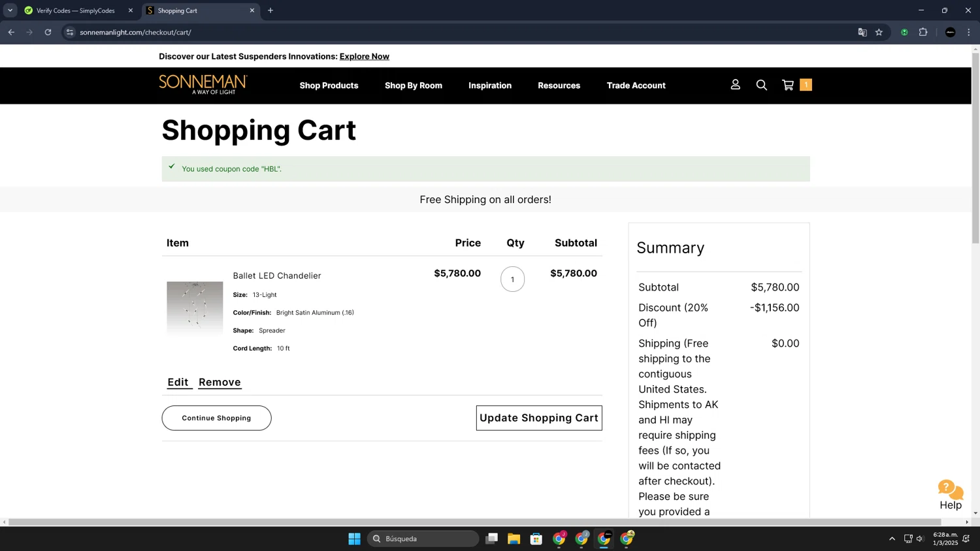980x551 pixels.
Task: Click the Discount (20% Off) label
Action: pyautogui.click(x=674, y=315)
